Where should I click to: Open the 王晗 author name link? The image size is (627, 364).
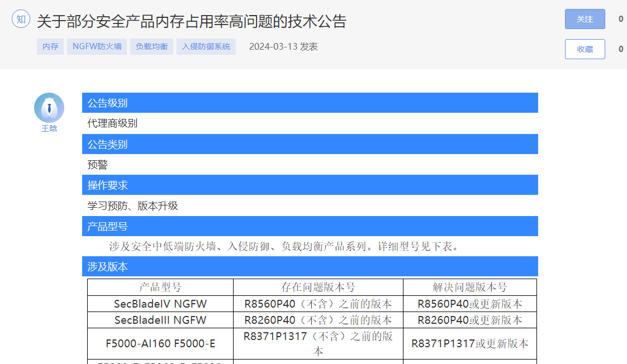click(49, 128)
